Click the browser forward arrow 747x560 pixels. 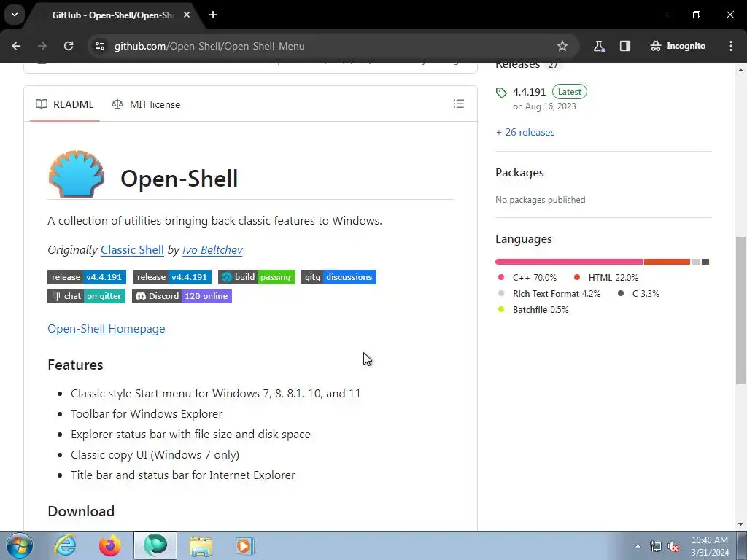42,46
